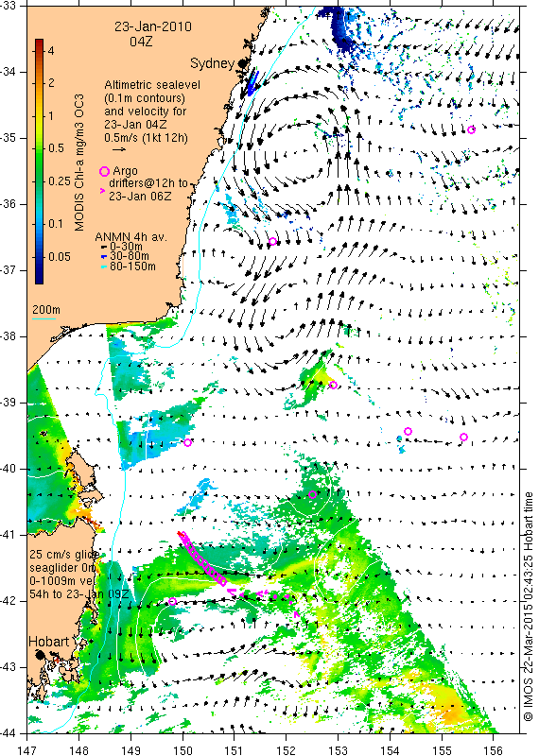Viewport: 539px width, 756px height.
Task: Click the -33 latitude axis label
Action: (8, 6)
